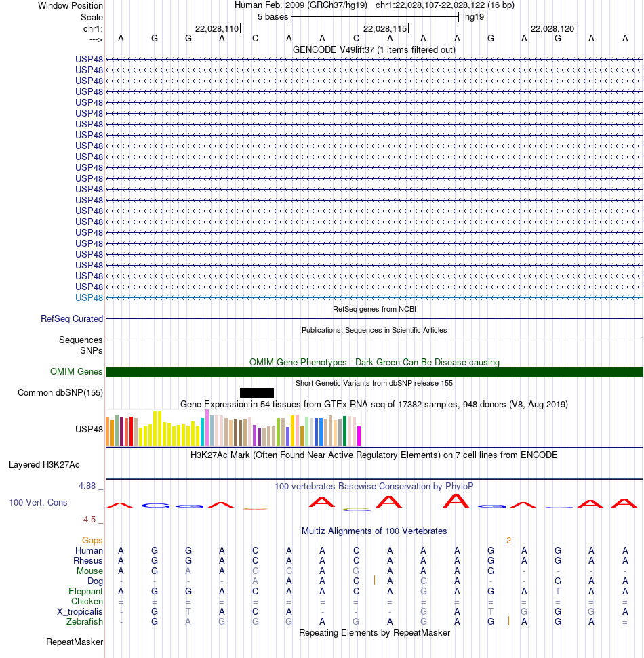Open 'Short Genetic Variants from dbSNP release 155'
The image size is (644, 658).
[374, 383]
